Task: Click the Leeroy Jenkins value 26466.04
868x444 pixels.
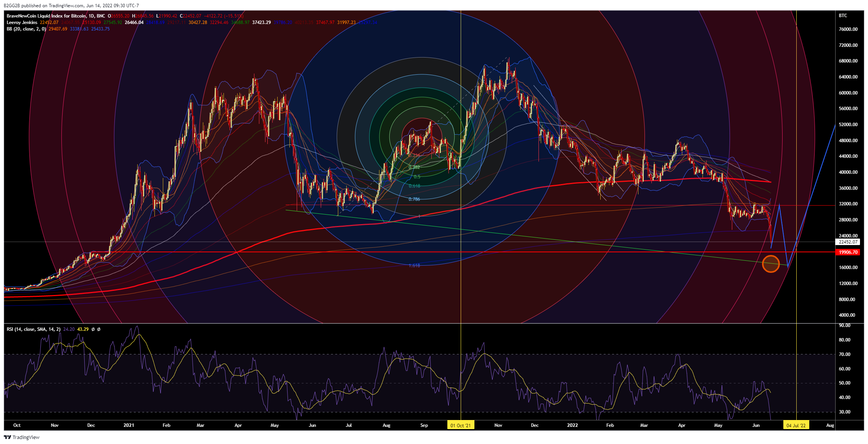Action: [134, 22]
